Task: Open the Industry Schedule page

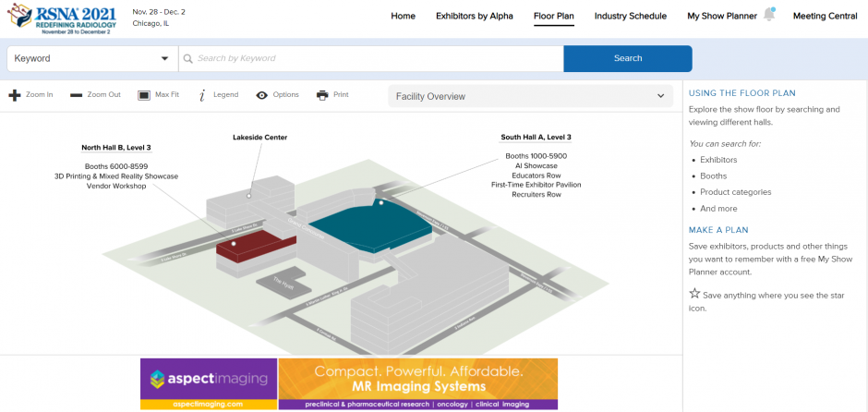Action: (630, 16)
